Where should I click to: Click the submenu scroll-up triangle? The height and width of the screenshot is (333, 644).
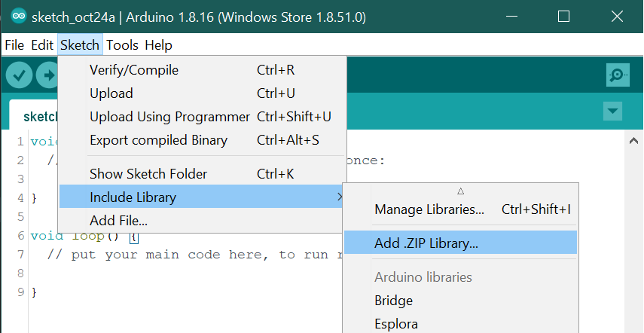[x=460, y=191]
